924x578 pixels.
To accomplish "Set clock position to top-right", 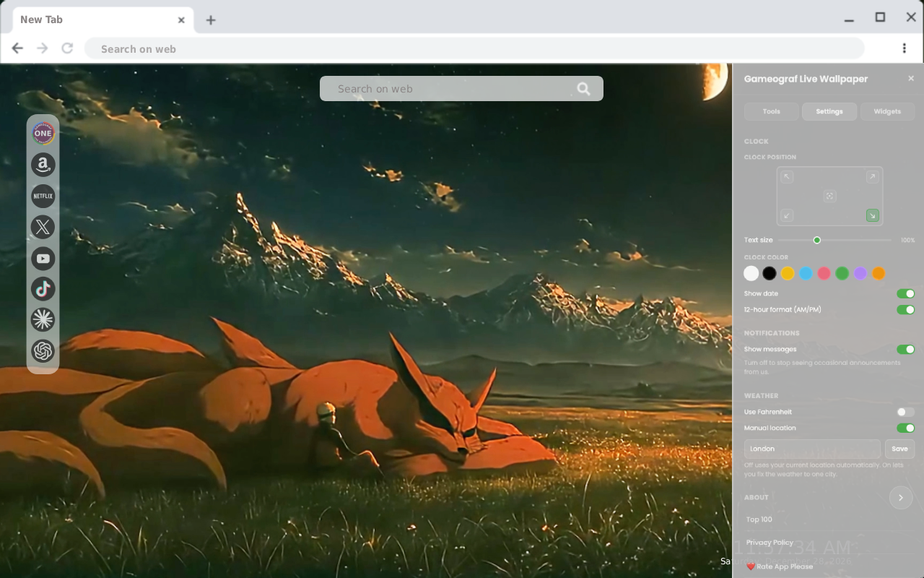I will tap(872, 177).
